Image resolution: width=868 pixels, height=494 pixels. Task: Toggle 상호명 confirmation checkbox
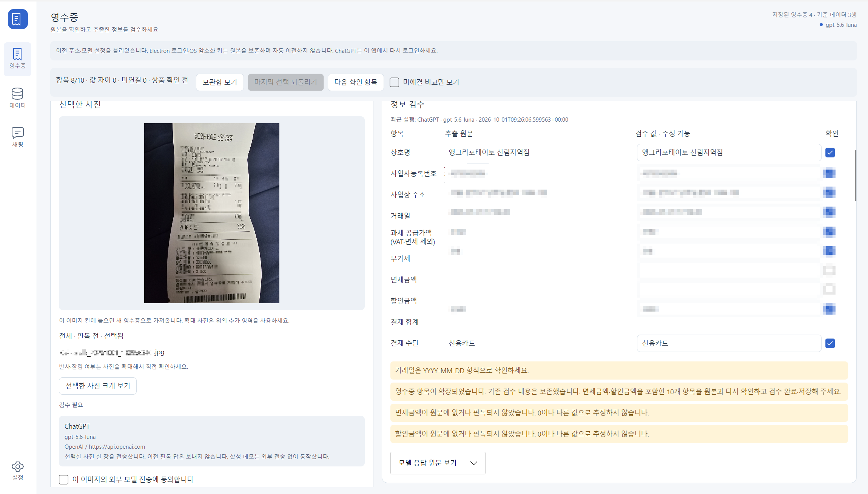pyautogui.click(x=830, y=153)
